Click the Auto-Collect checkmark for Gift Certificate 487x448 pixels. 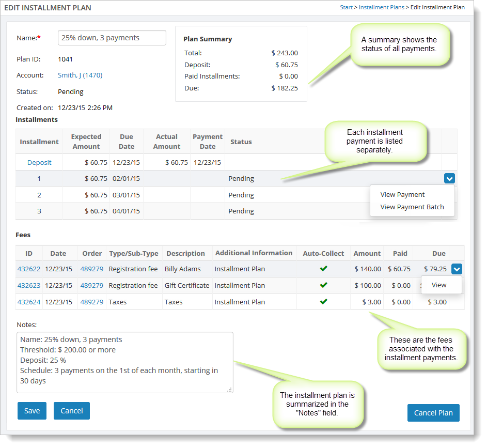click(x=323, y=285)
